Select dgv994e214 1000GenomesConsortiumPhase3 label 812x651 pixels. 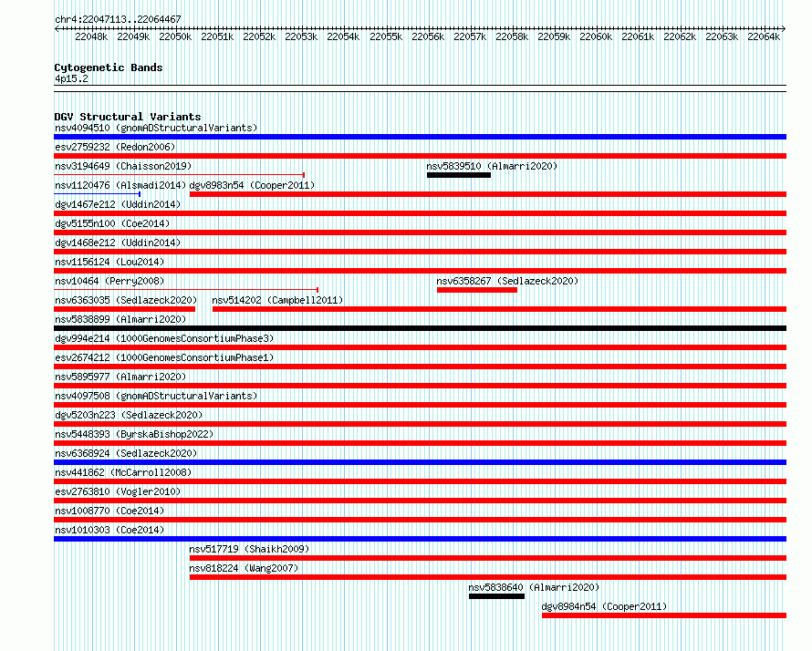[164, 338]
